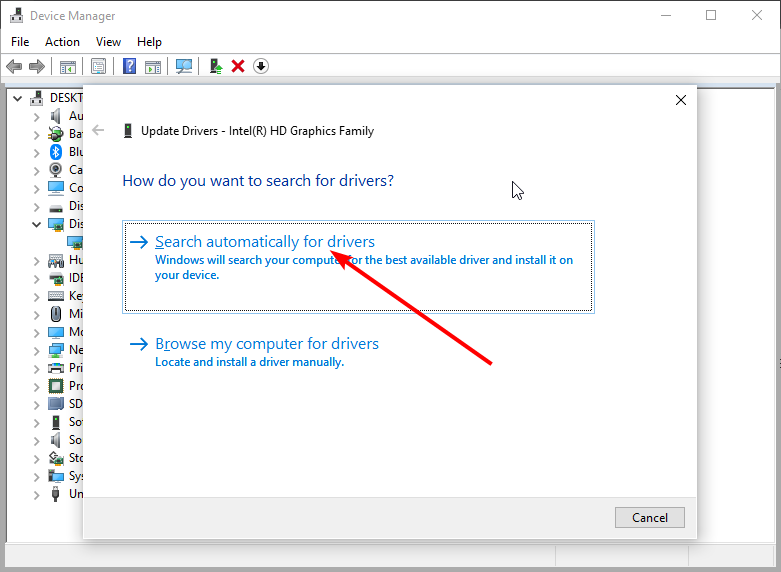Expand the Processors category chevron
781x572 pixels.
tap(36, 386)
